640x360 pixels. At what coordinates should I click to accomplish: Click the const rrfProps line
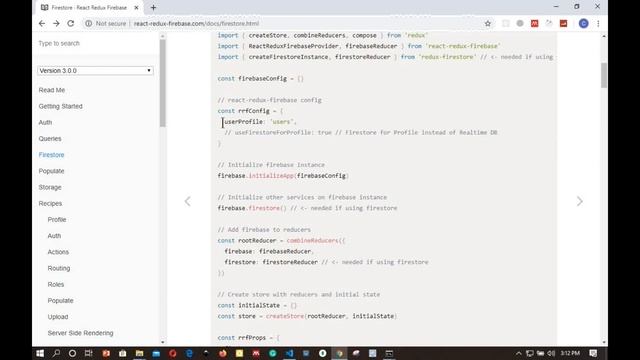pos(249,338)
